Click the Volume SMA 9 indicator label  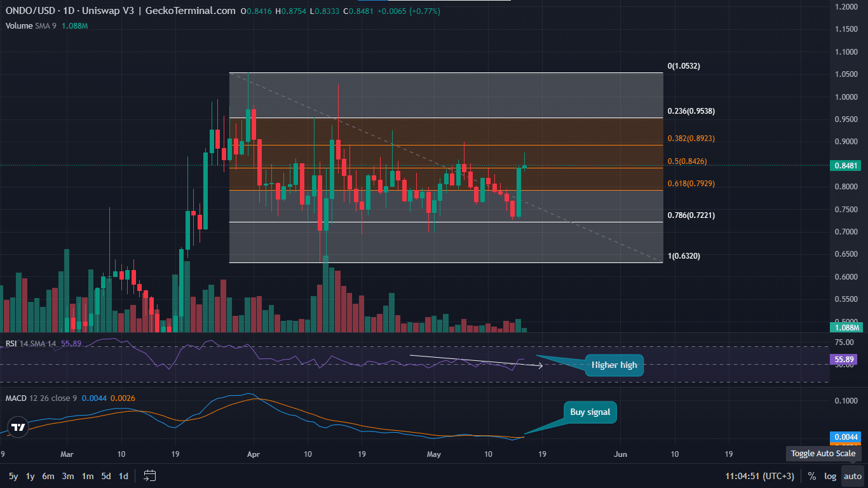pos(32,26)
